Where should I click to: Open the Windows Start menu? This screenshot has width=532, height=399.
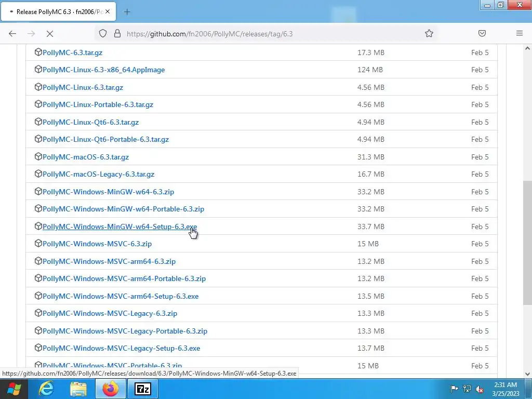[x=14, y=389]
